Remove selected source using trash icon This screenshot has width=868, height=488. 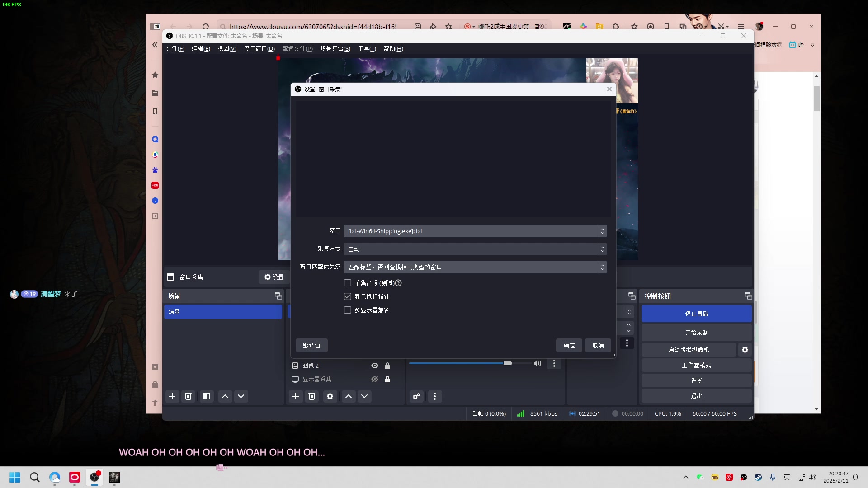pyautogui.click(x=312, y=396)
